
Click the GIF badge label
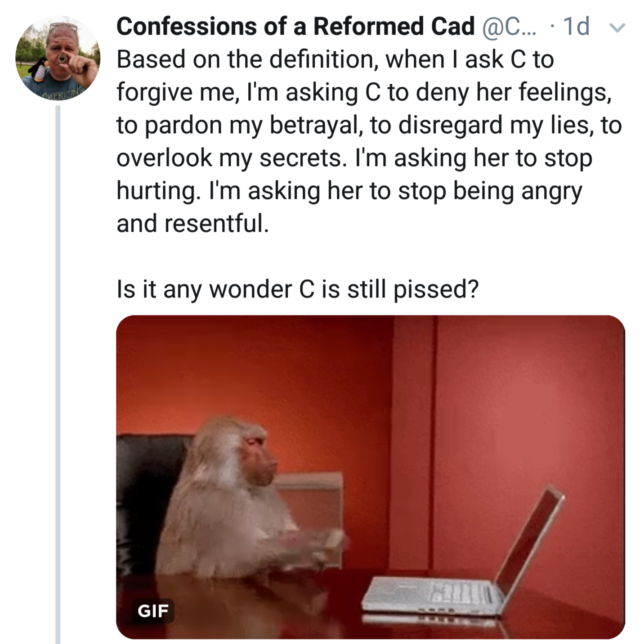(x=153, y=611)
